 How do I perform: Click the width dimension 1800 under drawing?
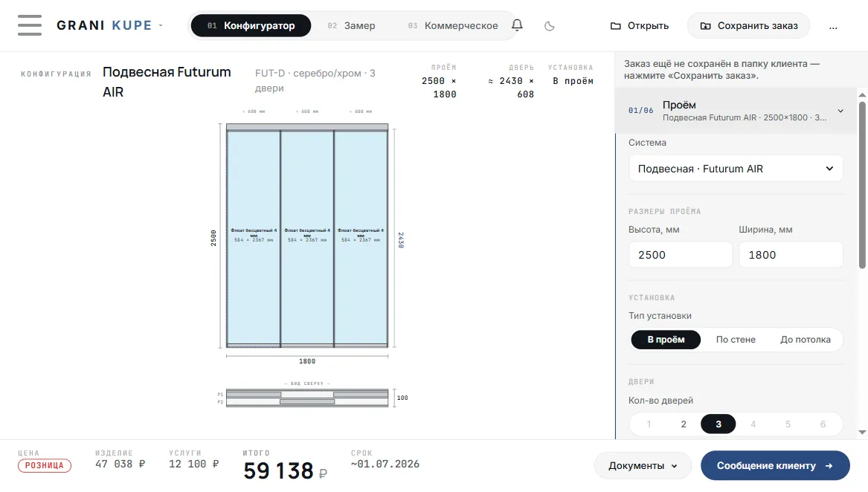pyautogui.click(x=307, y=361)
